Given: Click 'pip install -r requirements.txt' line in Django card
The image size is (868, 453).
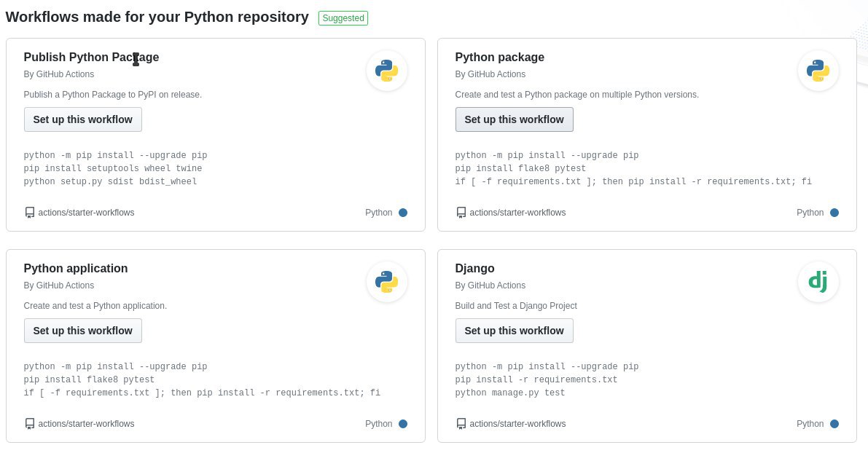Looking at the screenshot, I should click(x=536, y=379).
